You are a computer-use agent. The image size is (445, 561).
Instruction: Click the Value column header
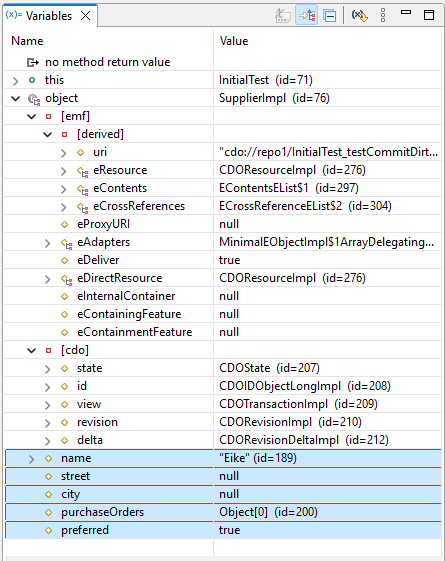pos(234,41)
